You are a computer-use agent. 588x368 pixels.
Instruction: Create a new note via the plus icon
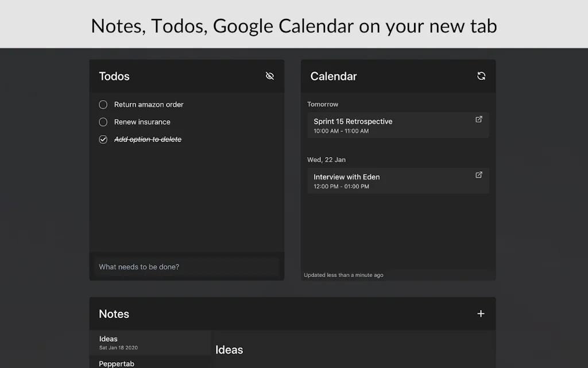point(481,313)
